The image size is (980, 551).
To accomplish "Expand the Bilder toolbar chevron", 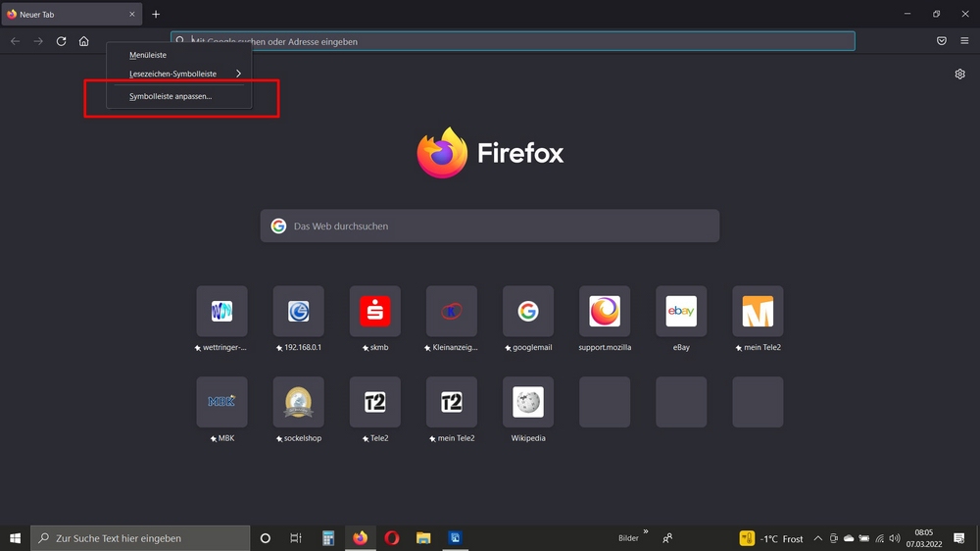I will 646,532.
